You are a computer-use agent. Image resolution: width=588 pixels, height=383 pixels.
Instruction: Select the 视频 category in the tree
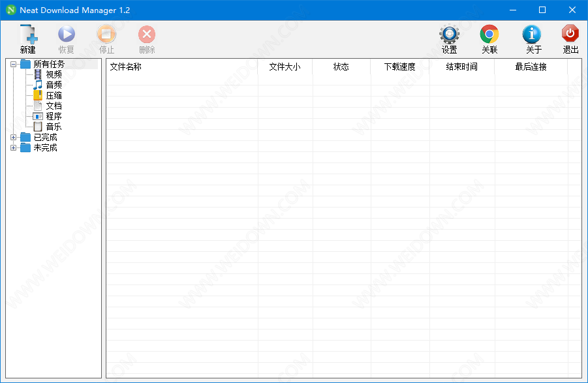point(54,74)
